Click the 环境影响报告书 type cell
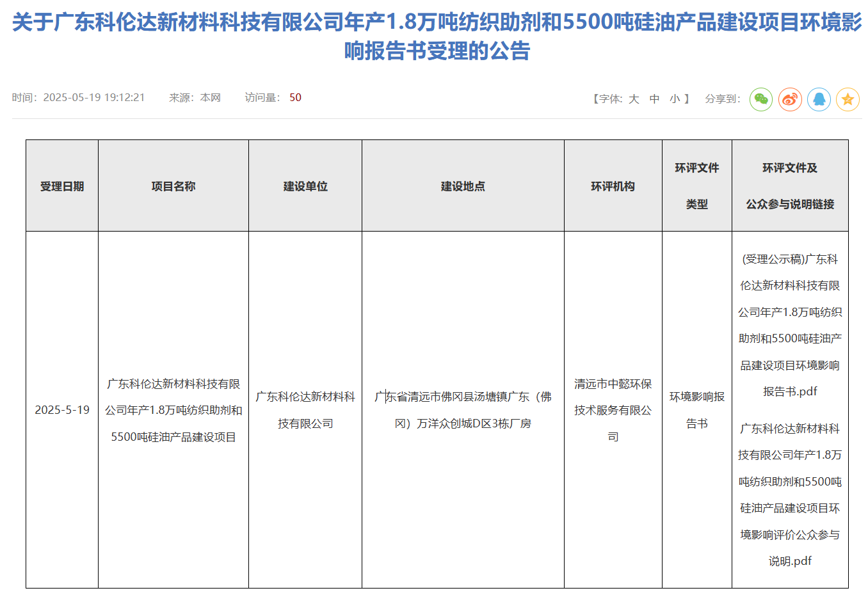 (697, 410)
